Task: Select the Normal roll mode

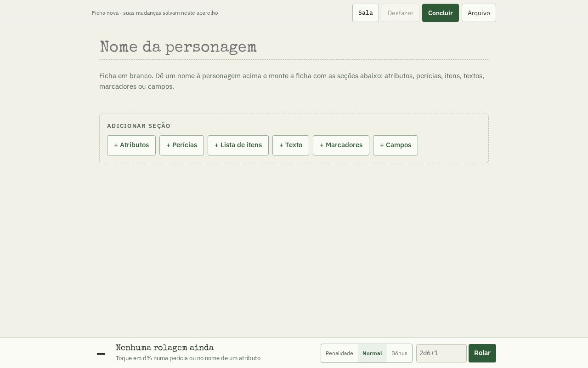Action: (x=372, y=353)
